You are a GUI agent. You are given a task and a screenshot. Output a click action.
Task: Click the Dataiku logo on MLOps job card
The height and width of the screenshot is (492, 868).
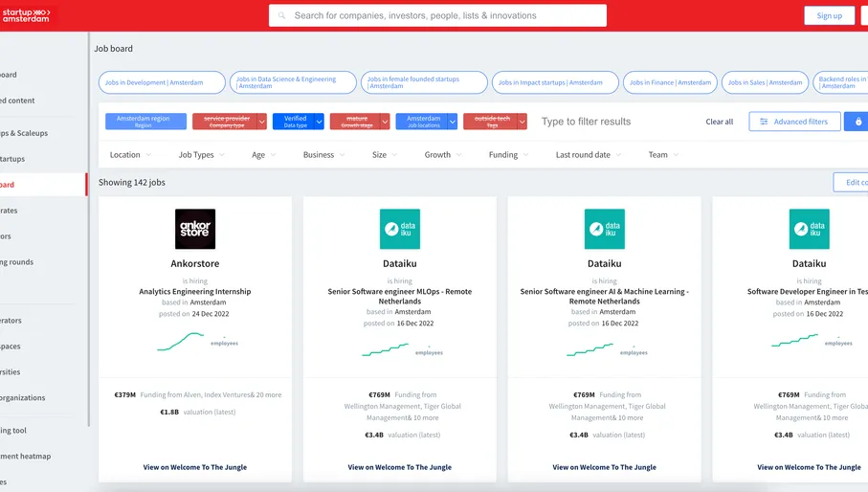[400, 229]
